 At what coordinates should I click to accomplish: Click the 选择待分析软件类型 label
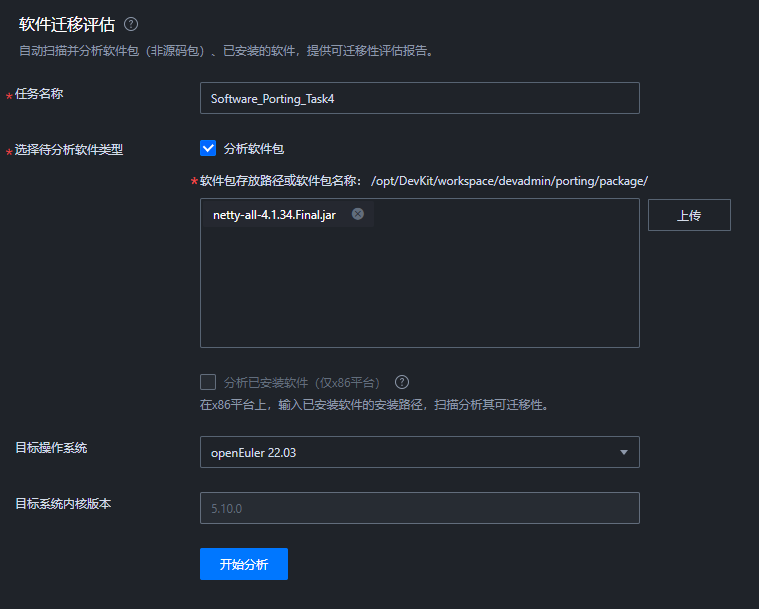[x=69, y=150]
